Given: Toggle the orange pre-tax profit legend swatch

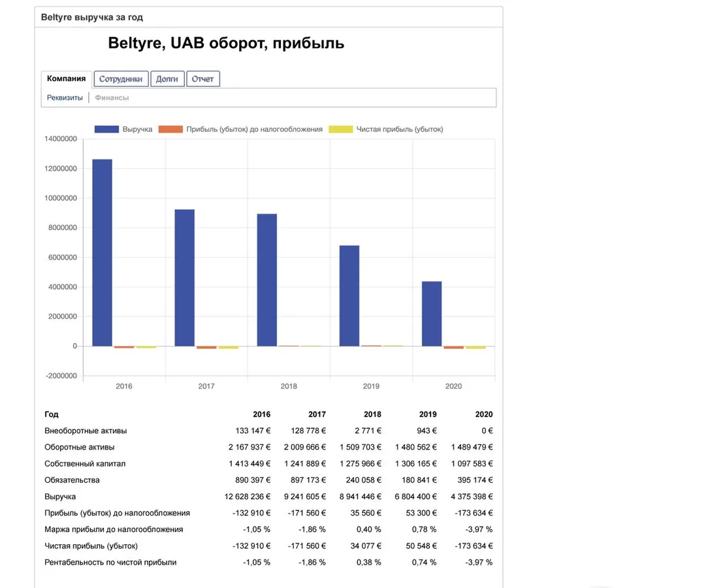Looking at the screenshot, I should tap(170, 129).
